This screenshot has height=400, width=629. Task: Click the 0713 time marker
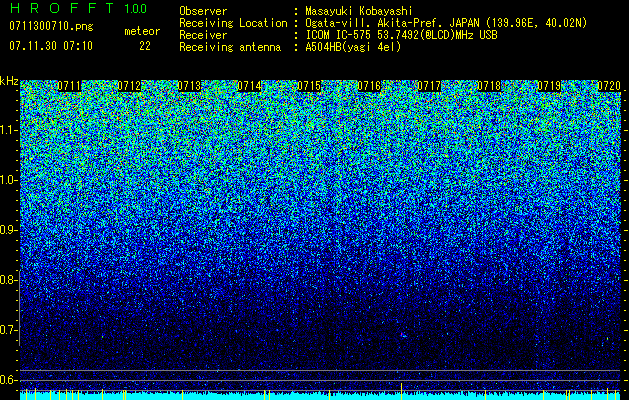click(x=189, y=86)
